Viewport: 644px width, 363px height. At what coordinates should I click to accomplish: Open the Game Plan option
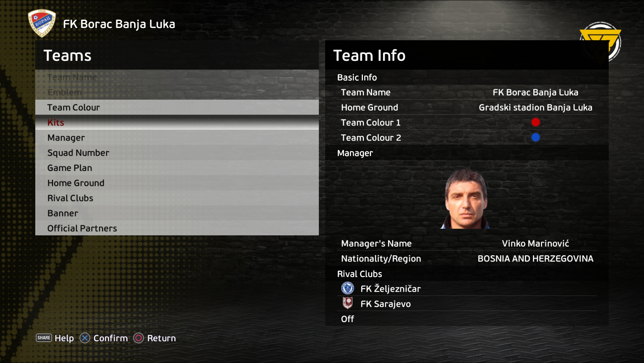(x=177, y=168)
